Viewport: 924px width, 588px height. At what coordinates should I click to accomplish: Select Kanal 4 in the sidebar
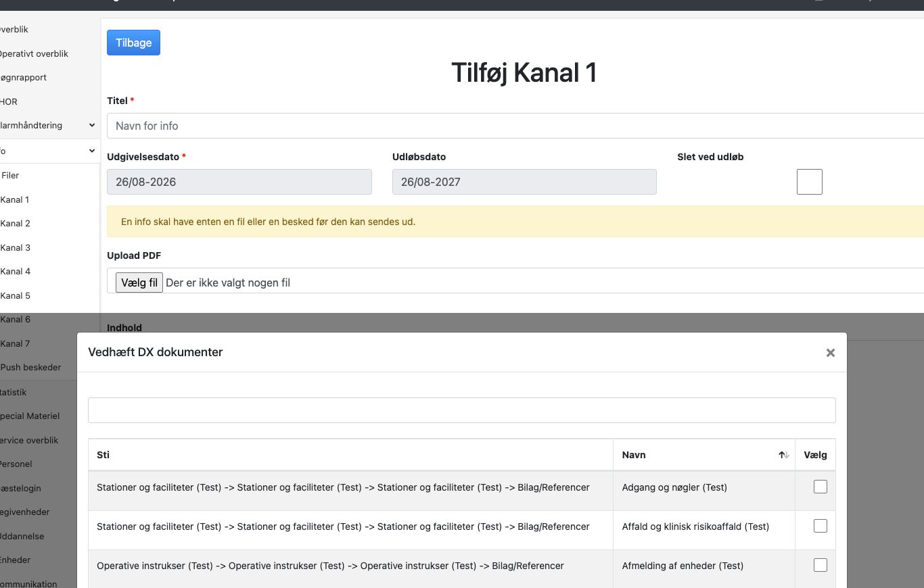pos(15,271)
